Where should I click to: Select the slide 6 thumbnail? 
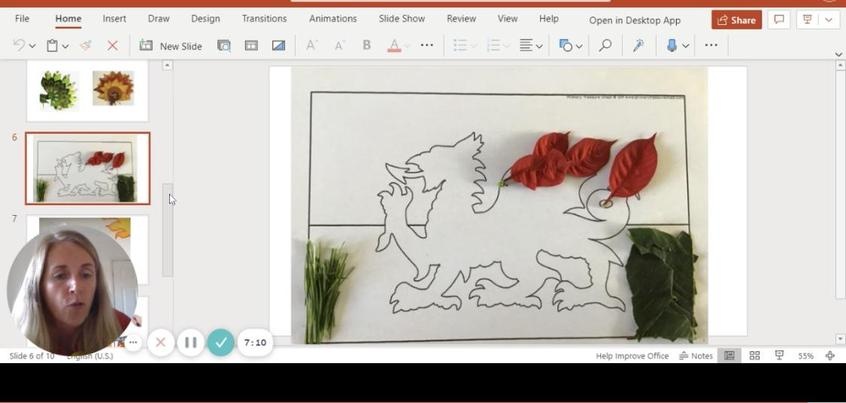click(88, 168)
